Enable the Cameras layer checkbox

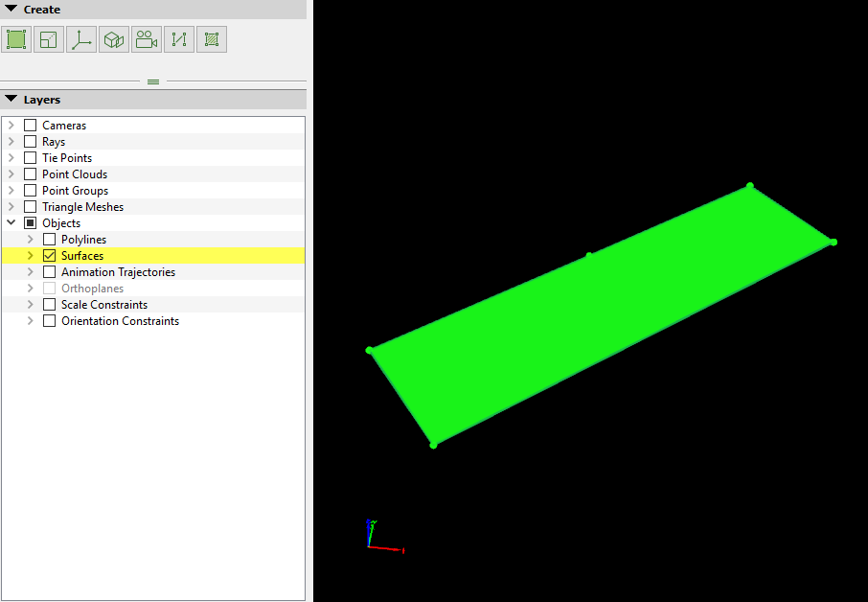tap(30, 125)
